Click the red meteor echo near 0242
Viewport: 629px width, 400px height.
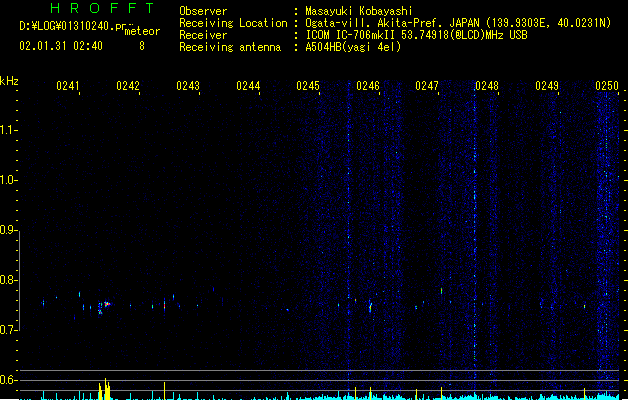[164, 305]
